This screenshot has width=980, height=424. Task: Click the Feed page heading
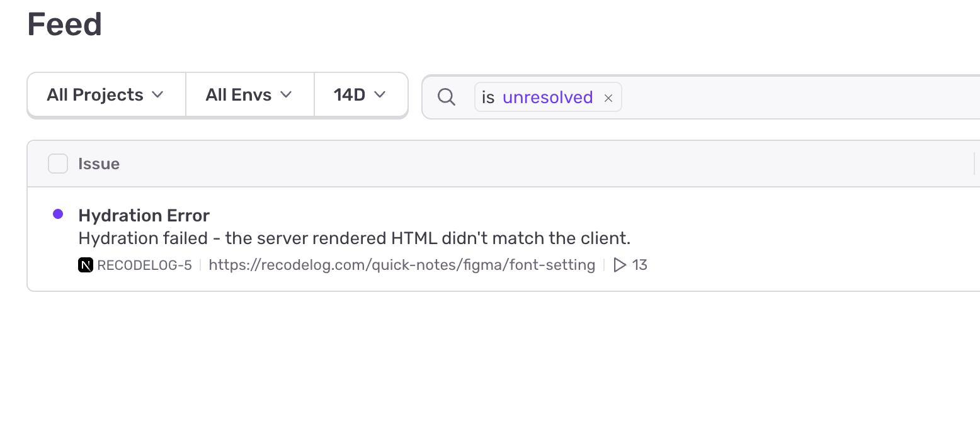[x=65, y=25]
